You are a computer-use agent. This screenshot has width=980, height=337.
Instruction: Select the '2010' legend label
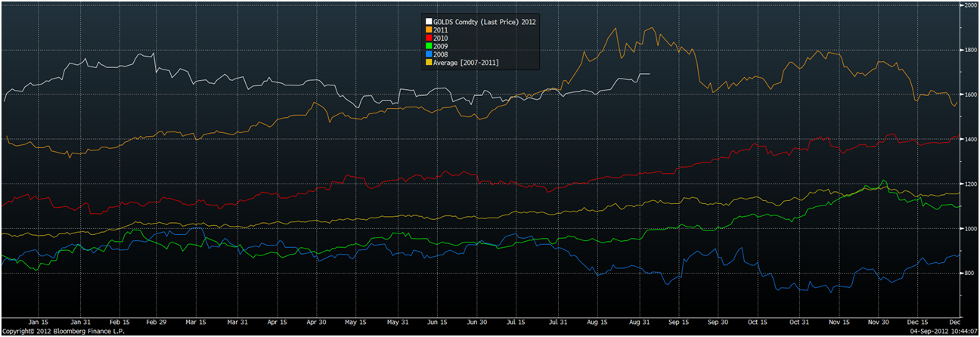tap(441, 38)
